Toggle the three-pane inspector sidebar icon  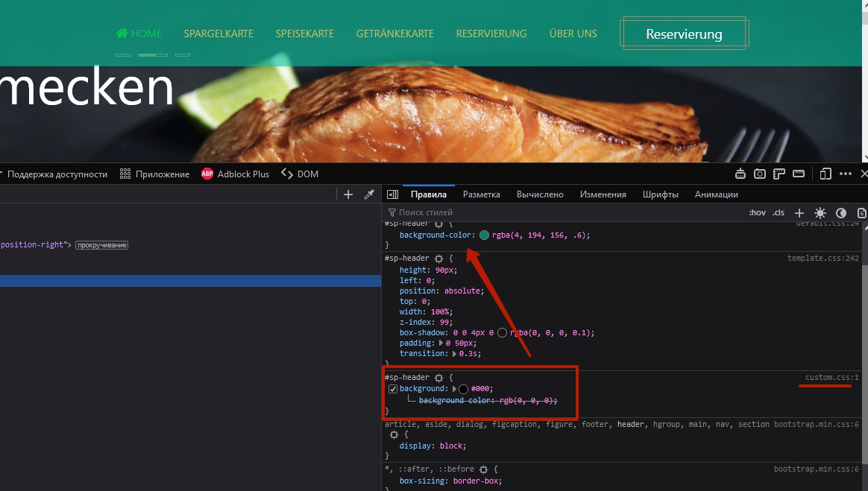click(x=392, y=194)
